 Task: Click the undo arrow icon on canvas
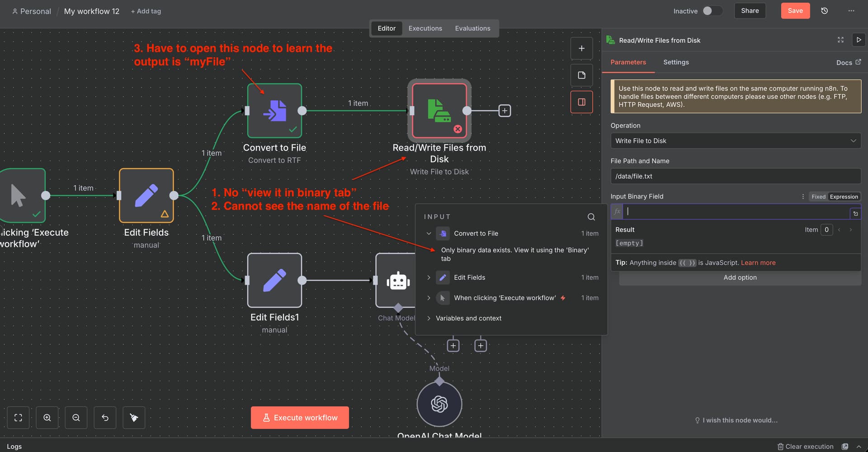tap(105, 418)
